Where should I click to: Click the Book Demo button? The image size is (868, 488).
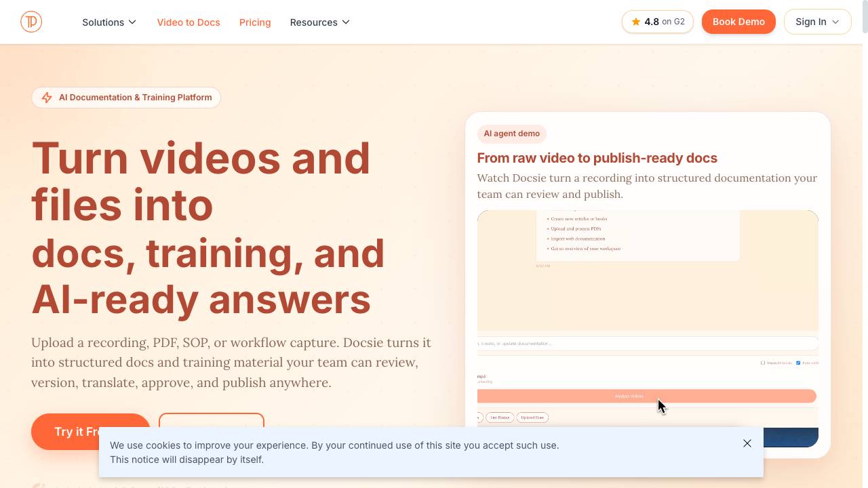pos(738,22)
